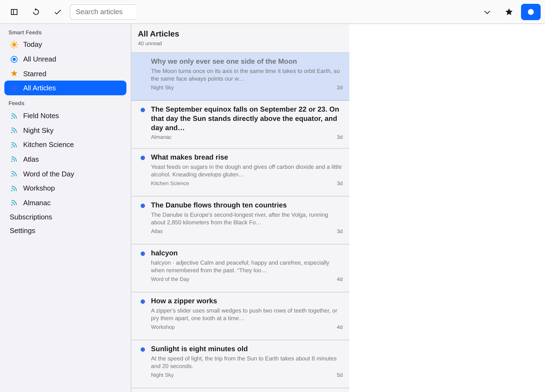Click the sun icon beside Today
This screenshot has height=392, width=545.
14,45
